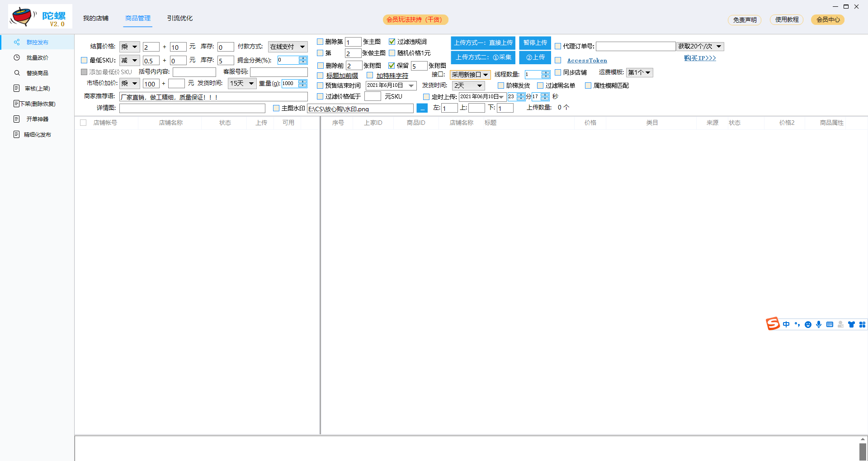Switch to the 商品管理 tab
Image resolution: width=868 pixels, height=461 pixels.
[x=138, y=18]
